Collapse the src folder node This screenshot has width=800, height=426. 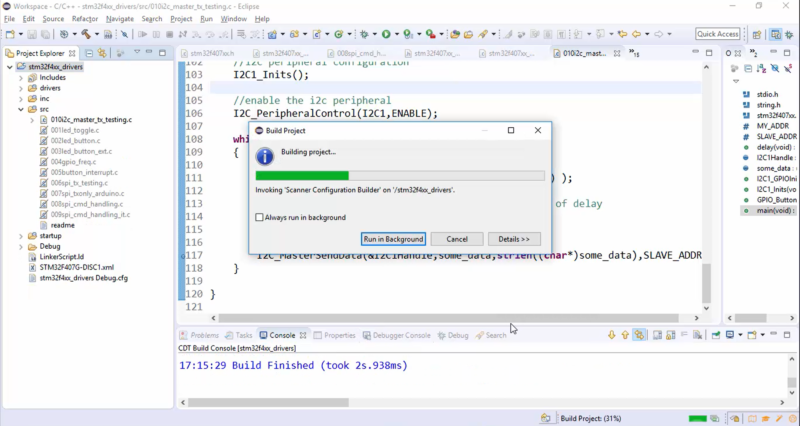pyautogui.click(x=21, y=109)
